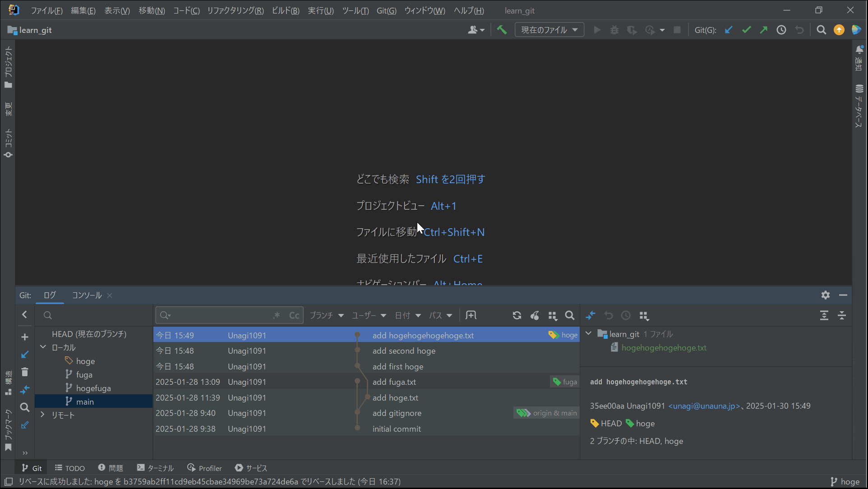Select the hogefuga local branch
Screen dimensions: 868x489
[x=93, y=388]
